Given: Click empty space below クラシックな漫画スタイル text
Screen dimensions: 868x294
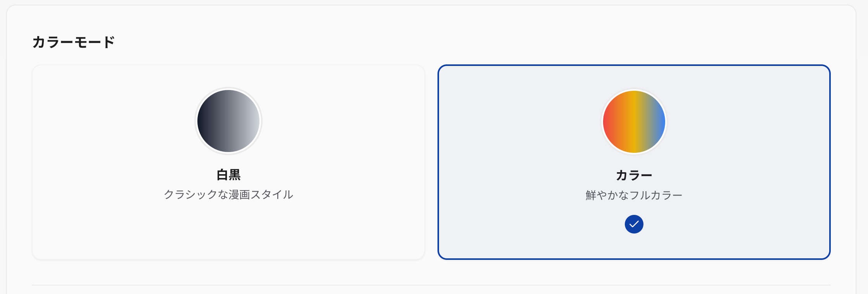Looking at the screenshot, I should point(228,229).
